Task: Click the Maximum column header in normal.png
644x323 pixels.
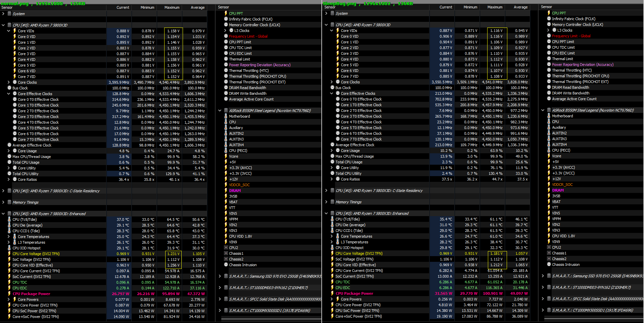Action: click(172, 7)
